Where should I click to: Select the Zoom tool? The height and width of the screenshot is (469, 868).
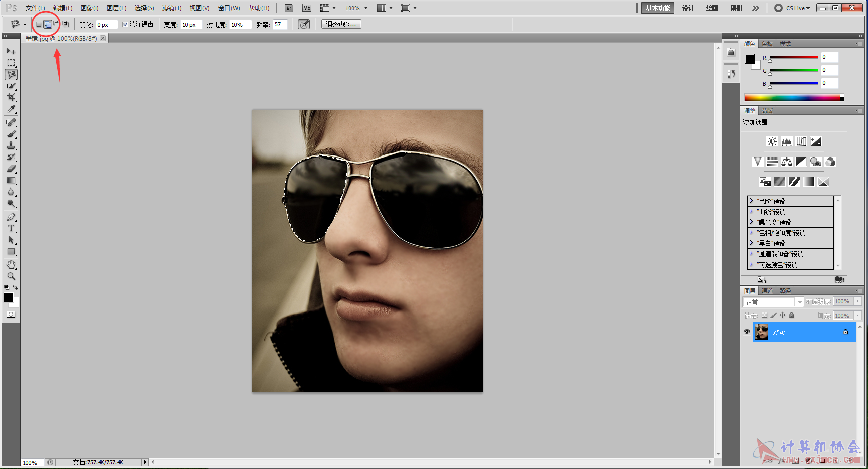[11, 276]
